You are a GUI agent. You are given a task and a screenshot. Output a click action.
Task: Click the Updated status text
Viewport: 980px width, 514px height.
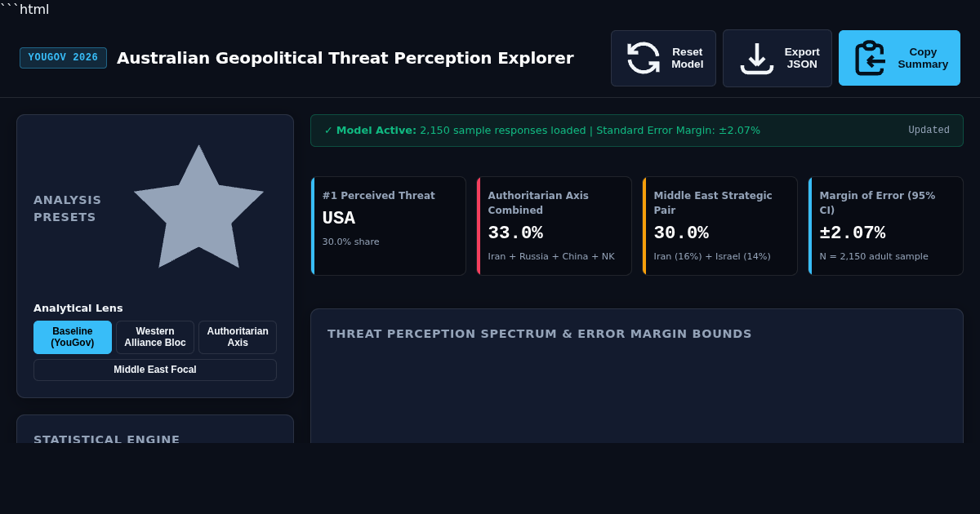[x=929, y=131]
